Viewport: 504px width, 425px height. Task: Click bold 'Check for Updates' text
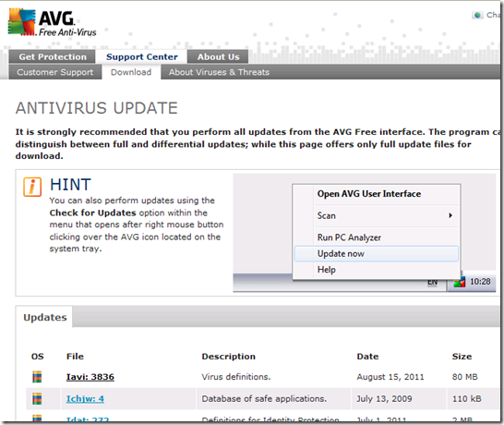coord(93,212)
